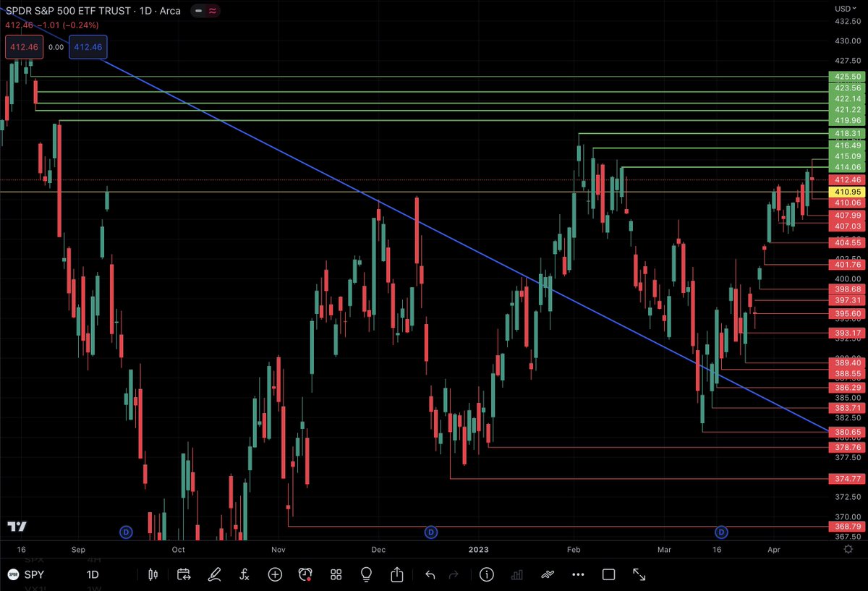Open the symbol info circle icon
Viewport: 868px width, 591px height.
click(486, 575)
